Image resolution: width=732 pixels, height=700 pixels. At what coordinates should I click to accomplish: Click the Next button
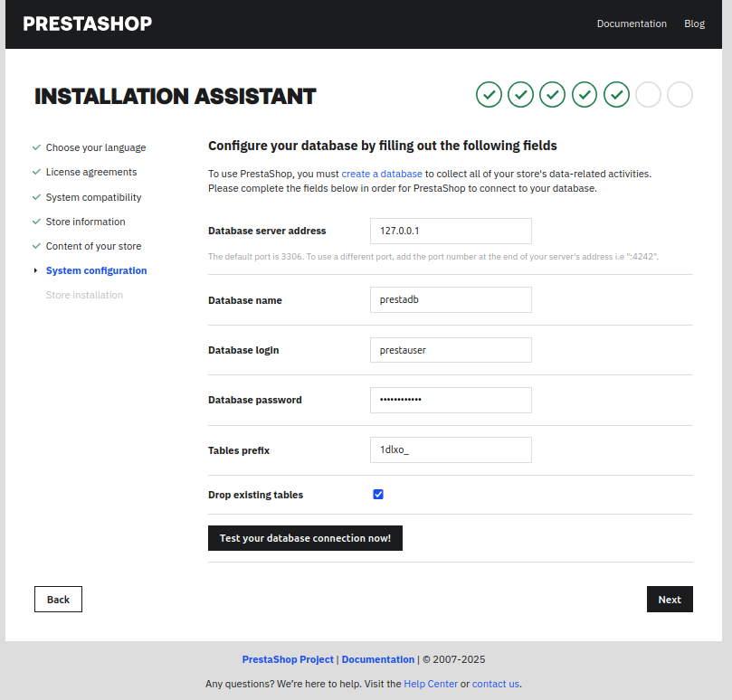click(x=670, y=600)
